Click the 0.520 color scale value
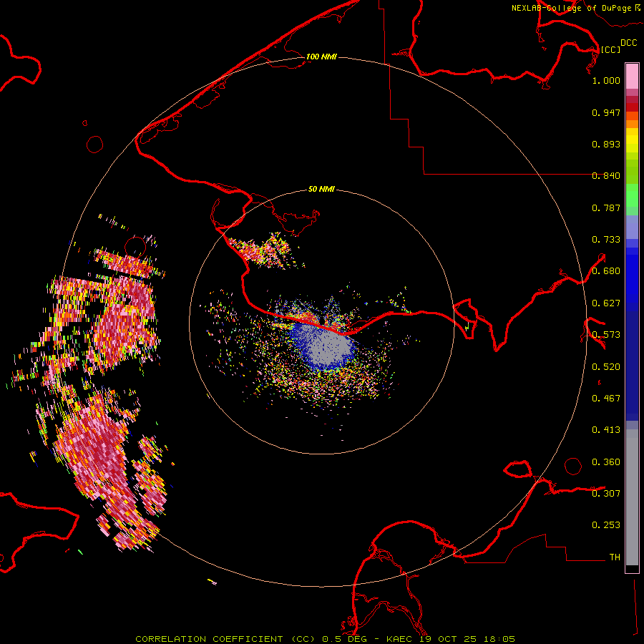The image size is (644, 644). coord(606,367)
